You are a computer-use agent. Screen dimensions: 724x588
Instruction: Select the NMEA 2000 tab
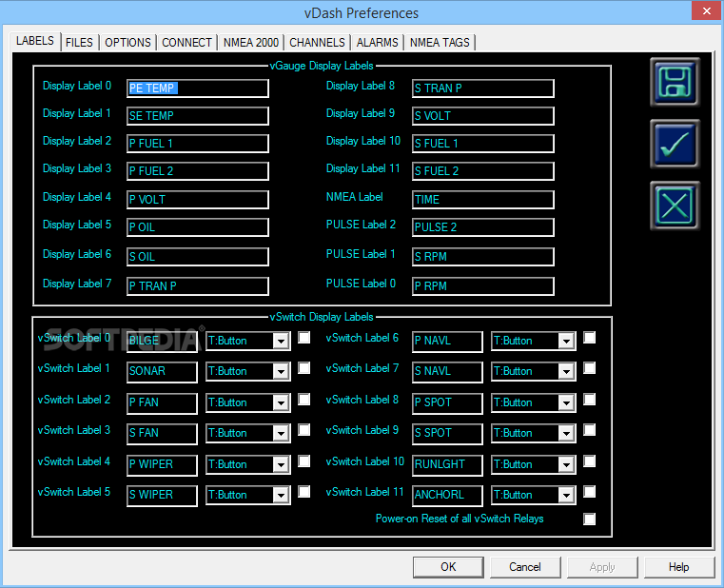(x=251, y=43)
